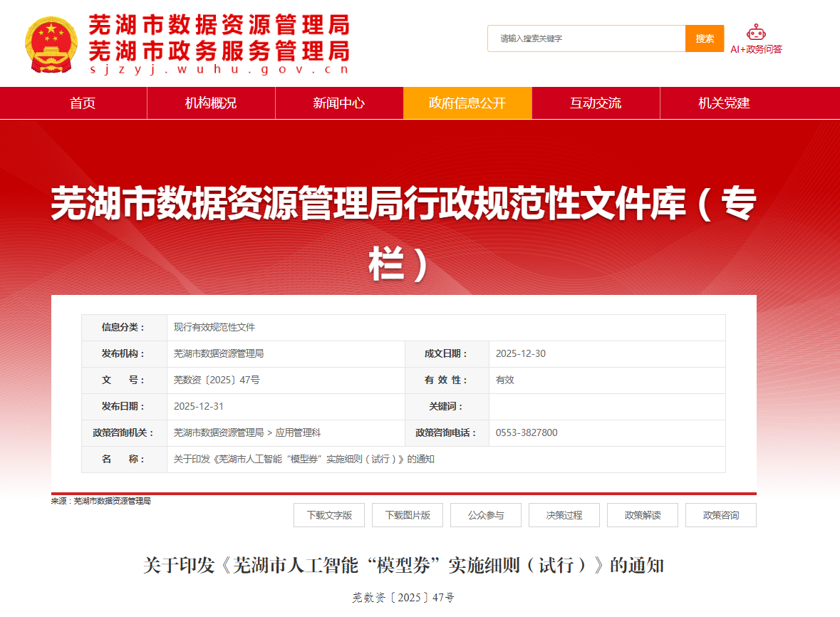Click the 芜数资〔2025〕47号 line under the heading
The image size is (840, 617).
click(x=403, y=597)
